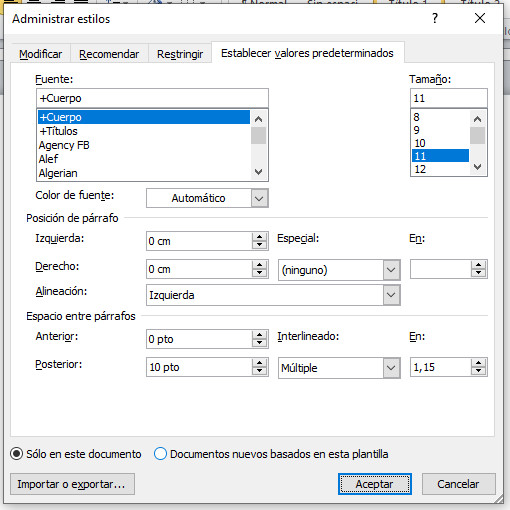Click the Posterior spacing field
Viewport: 510px width, 510px height.
click(199, 367)
